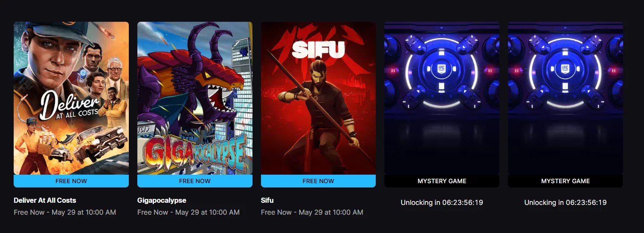Click first mystery game unlocking countdown
Screen dimensions: 644x233
[442, 203]
